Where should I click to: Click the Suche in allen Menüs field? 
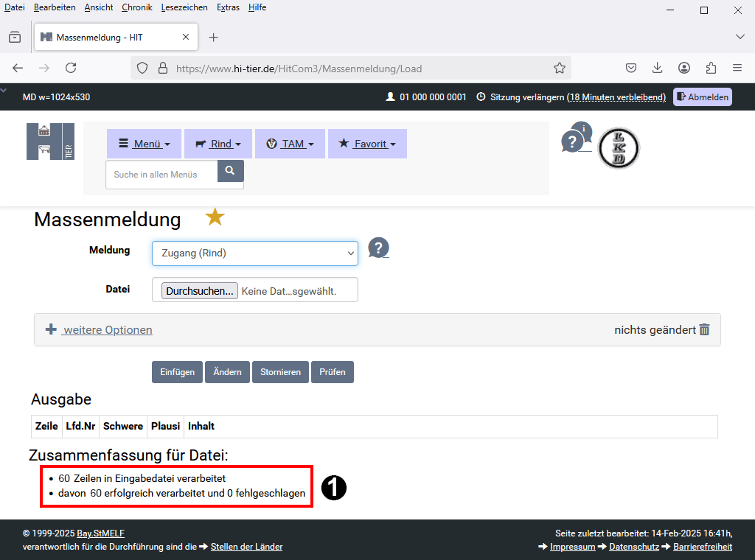161,175
